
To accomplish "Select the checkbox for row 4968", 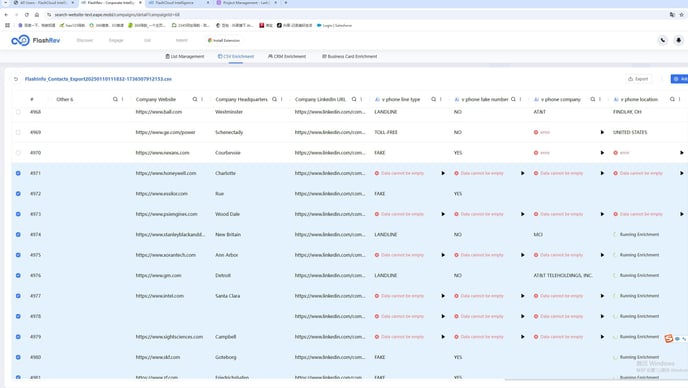I will pyautogui.click(x=18, y=112).
